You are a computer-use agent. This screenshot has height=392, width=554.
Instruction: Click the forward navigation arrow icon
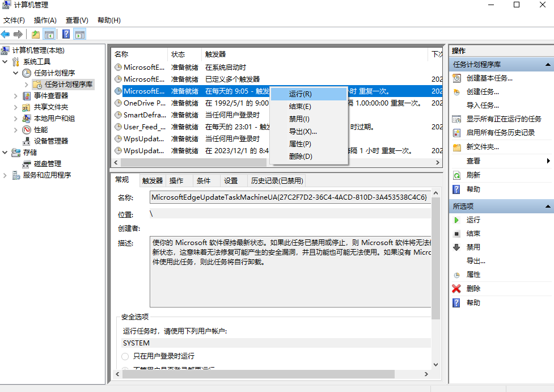click(18, 33)
